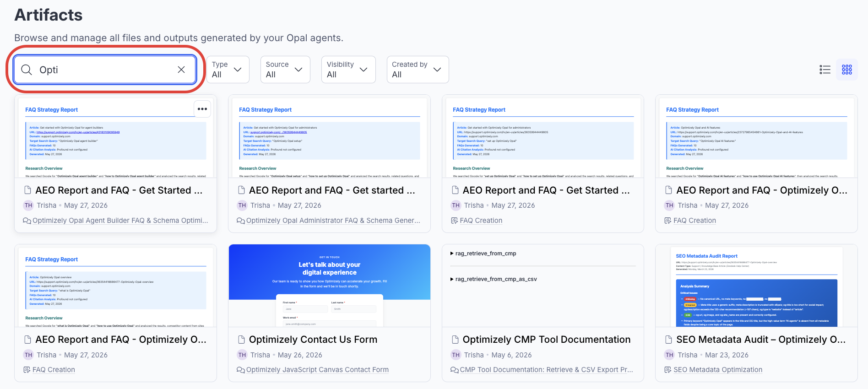
Task: Click the TH avatar on SEO Metadata Audit card
Action: coord(670,355)
